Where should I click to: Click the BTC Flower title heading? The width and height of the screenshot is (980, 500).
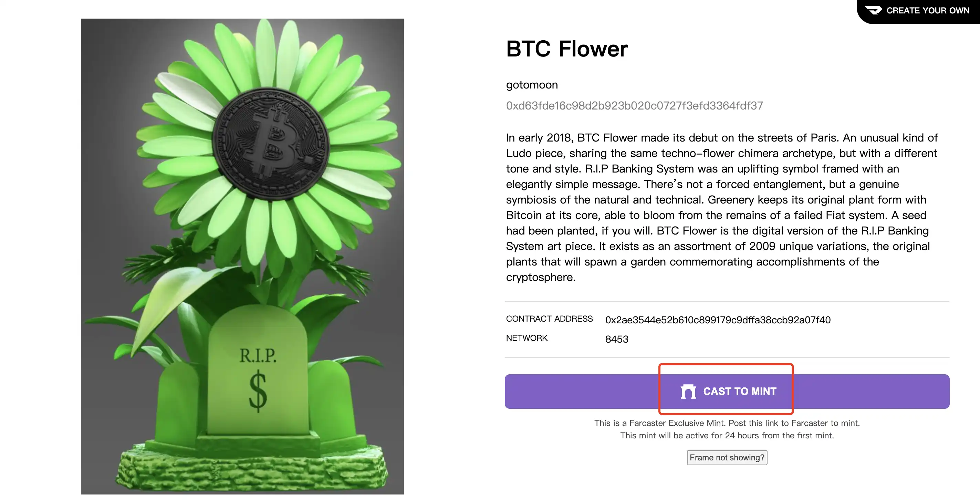pyautogui.click(x=566, y=49)
